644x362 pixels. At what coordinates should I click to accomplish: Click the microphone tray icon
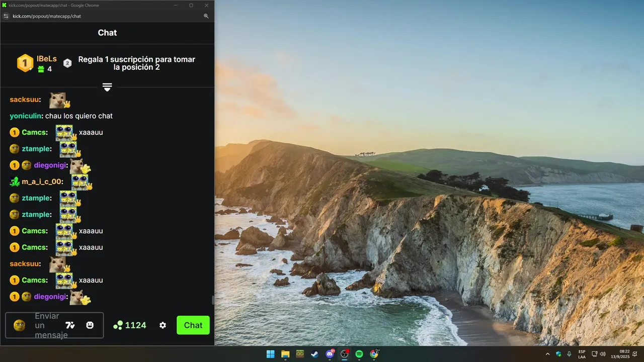[569, 354]
